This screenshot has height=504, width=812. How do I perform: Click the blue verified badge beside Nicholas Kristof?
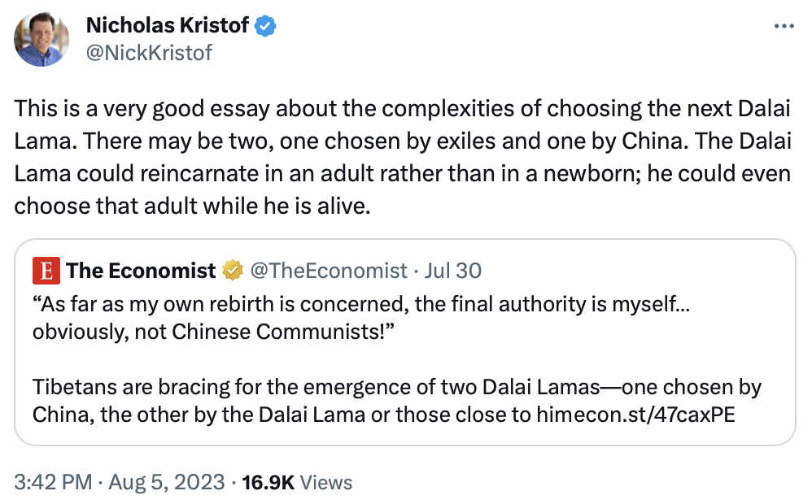tap(266, 26)
